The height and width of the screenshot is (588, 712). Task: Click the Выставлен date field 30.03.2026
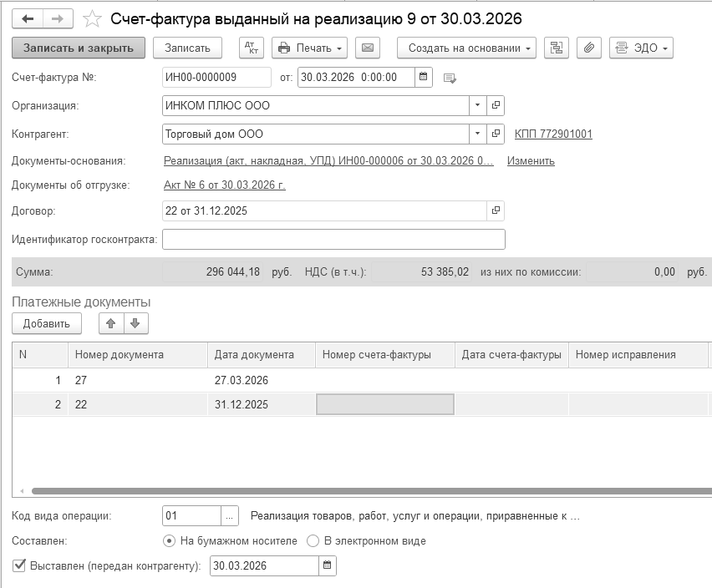264,565
